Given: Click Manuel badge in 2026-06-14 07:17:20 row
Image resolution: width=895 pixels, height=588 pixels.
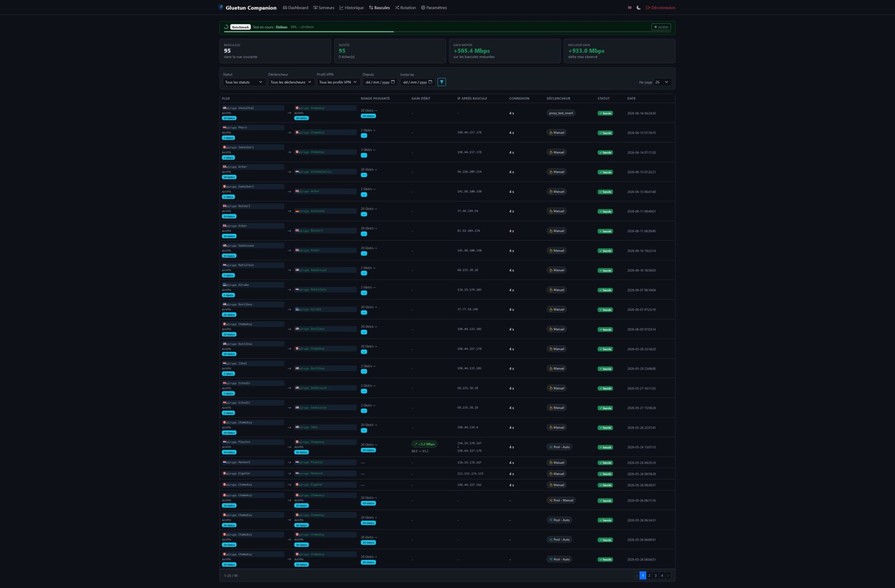Looking at the screenshot, I should (557, 152).
